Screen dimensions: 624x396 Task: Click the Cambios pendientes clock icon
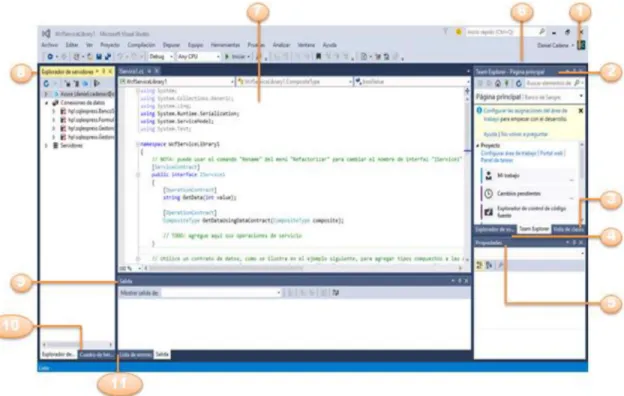point(489,194)
